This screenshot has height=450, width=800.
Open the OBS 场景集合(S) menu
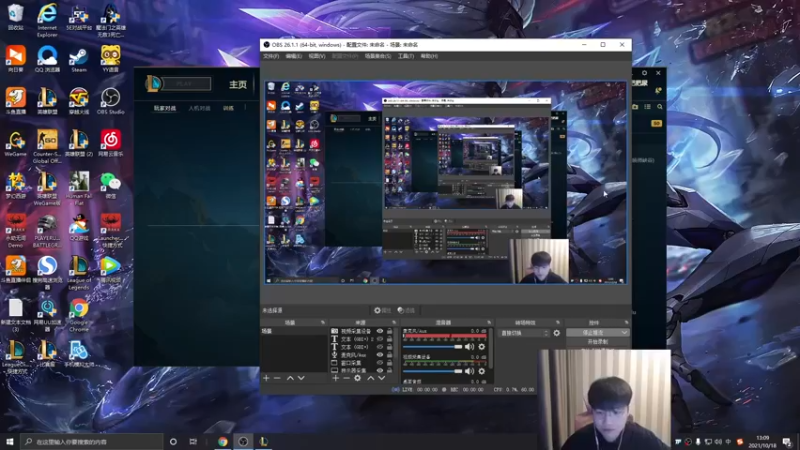point(378,56)
